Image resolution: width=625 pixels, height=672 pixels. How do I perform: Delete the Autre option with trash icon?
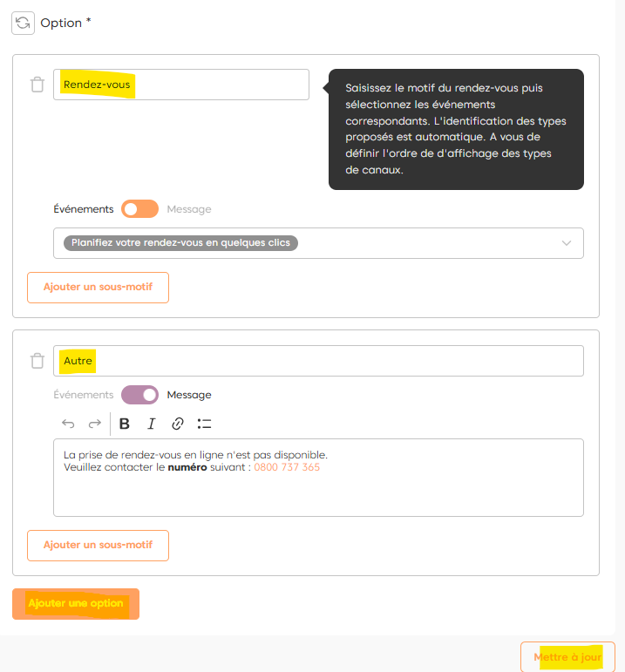point(37,361)
